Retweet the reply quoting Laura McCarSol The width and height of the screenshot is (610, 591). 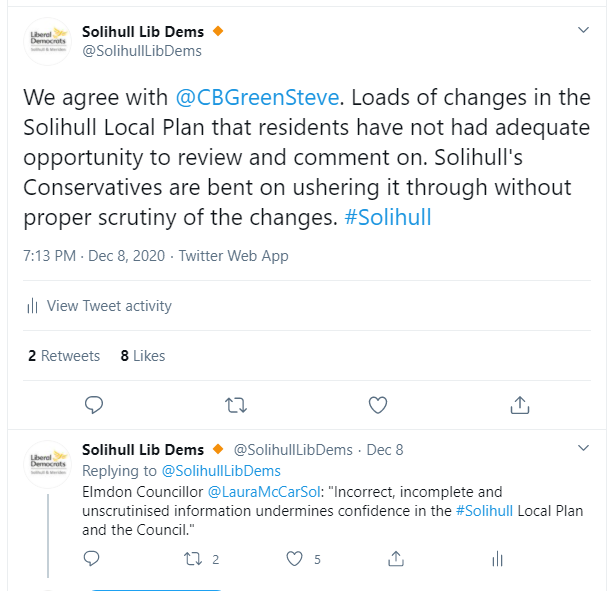[193, 559]
